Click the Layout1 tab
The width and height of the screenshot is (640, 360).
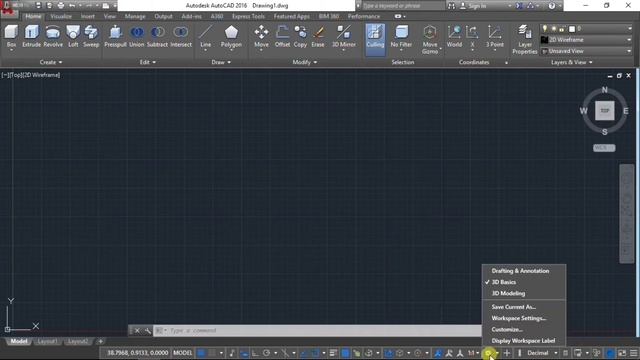click(x=47, y=341)
